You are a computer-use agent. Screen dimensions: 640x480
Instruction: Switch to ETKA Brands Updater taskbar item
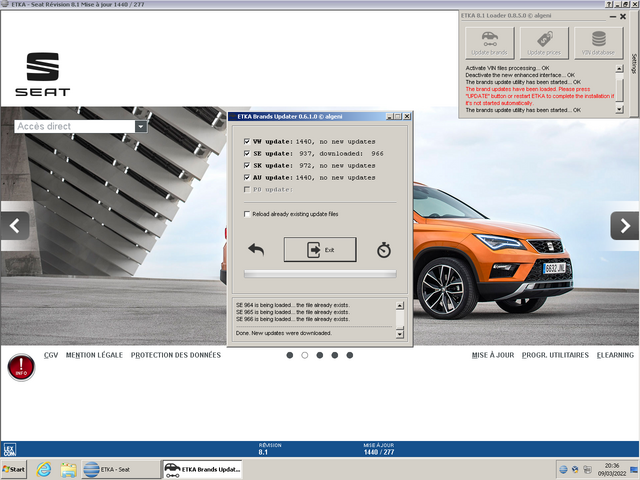pyautogui.click(x=202, y=469)
